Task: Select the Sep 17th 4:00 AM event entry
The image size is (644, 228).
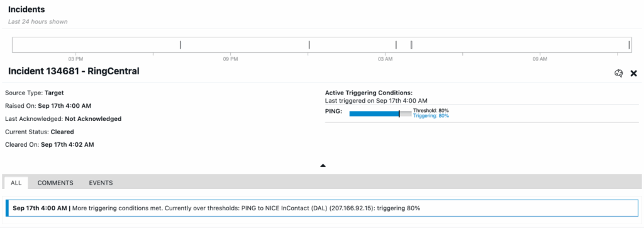Action: point(322,208)
